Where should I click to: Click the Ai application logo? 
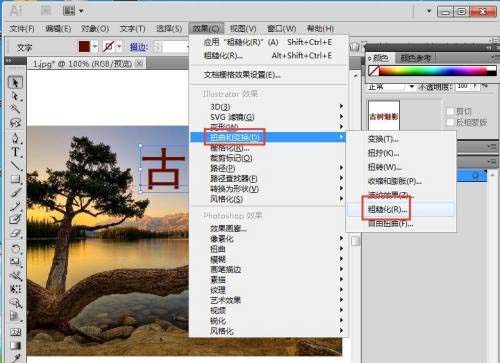point(16,11)
